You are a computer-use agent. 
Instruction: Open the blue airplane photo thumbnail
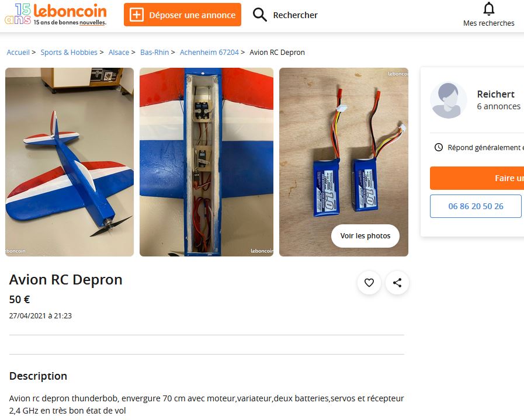[70, 162]
